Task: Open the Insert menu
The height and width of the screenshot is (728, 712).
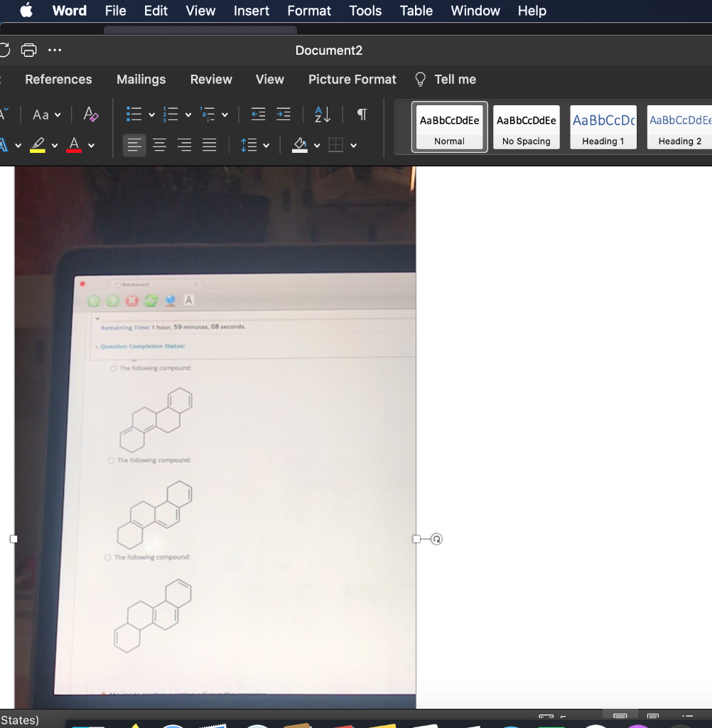Action: [251, 11]
